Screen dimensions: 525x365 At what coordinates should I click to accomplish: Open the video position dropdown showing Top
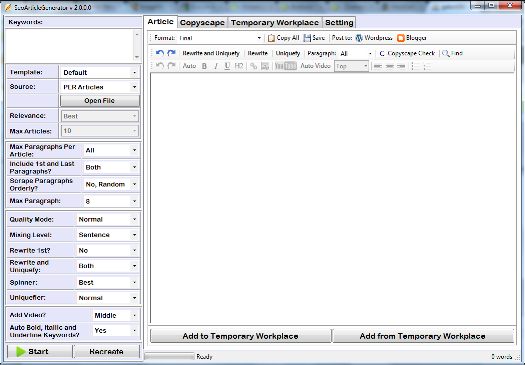point(351,66)
